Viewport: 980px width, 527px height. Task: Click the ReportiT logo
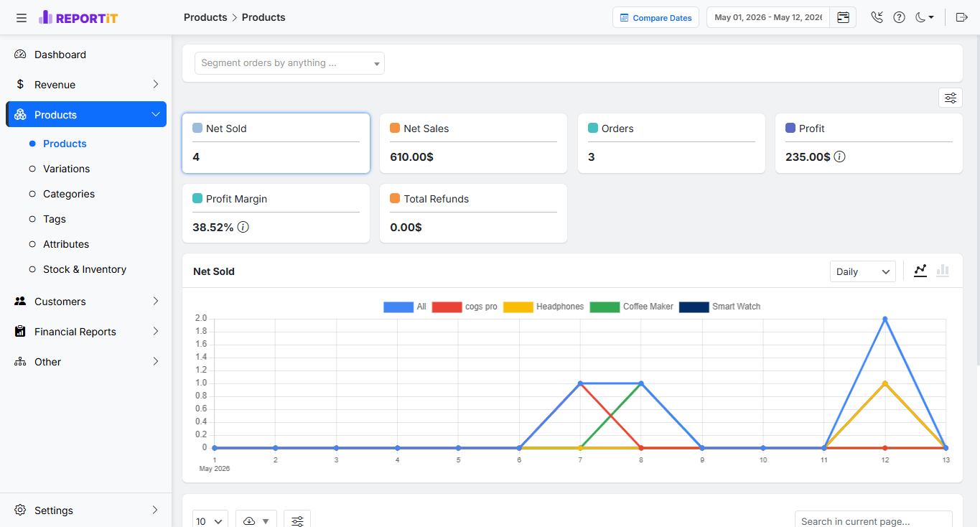(79, 17)
